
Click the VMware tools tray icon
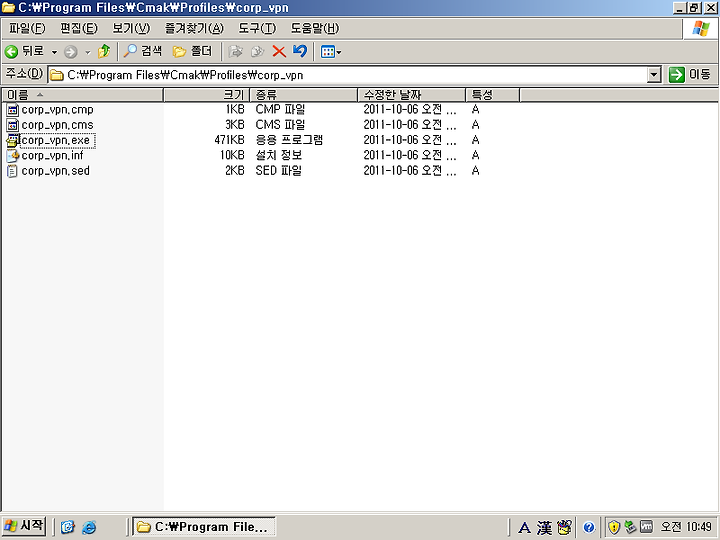646,527
